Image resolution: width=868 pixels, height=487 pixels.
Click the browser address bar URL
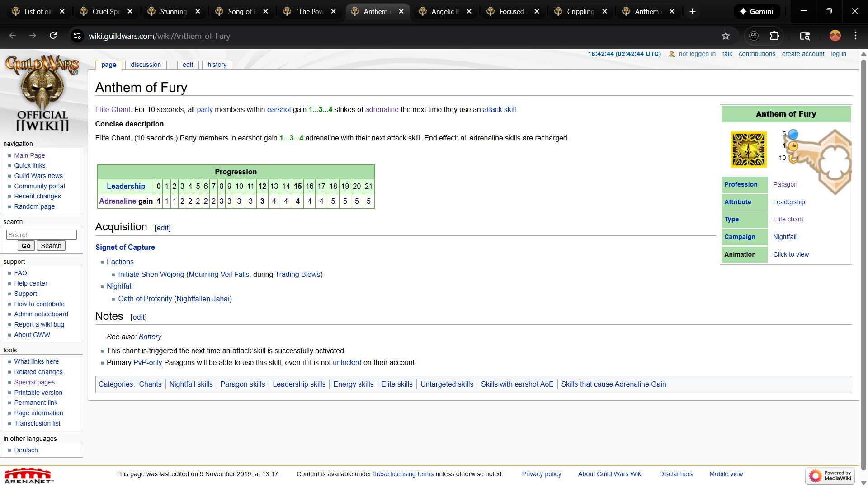pyautogui.click(x=159, y=36)
